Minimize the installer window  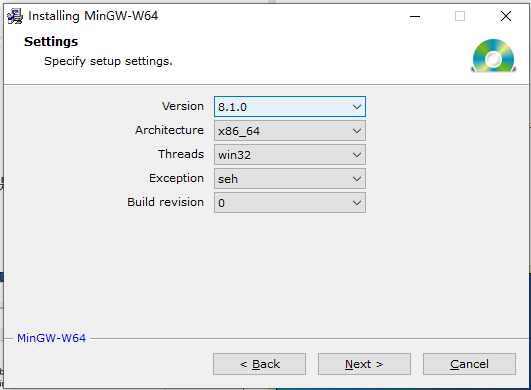coord(415,16)
